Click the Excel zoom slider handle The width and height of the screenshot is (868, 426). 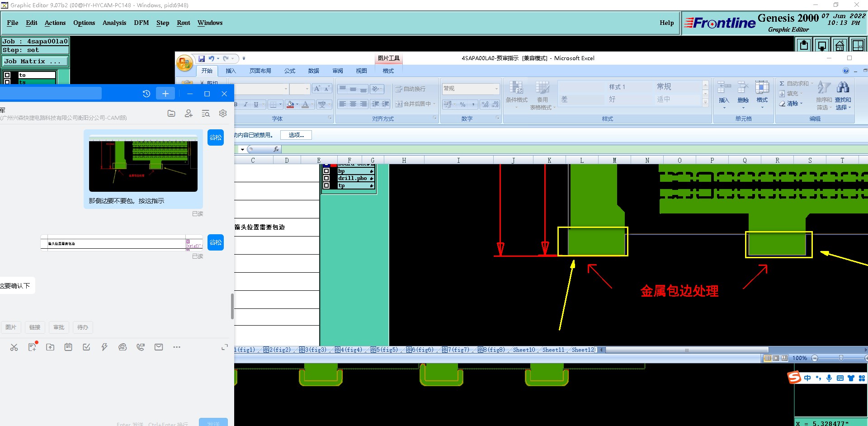(x=841, y=358)
